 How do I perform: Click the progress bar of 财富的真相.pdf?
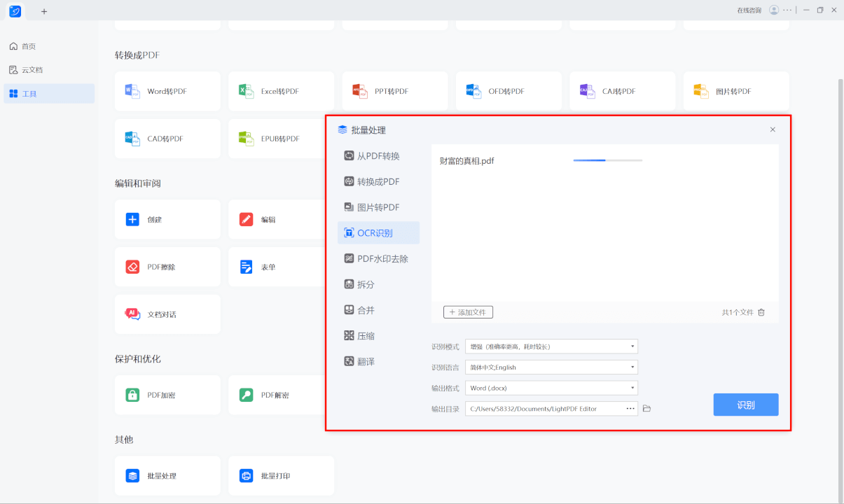point(607,160)
